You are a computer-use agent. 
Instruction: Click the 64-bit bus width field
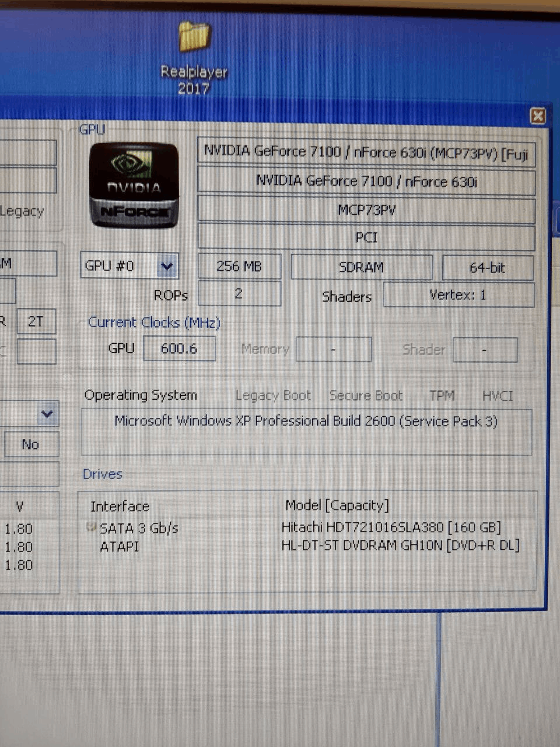[x=488, y=268]
